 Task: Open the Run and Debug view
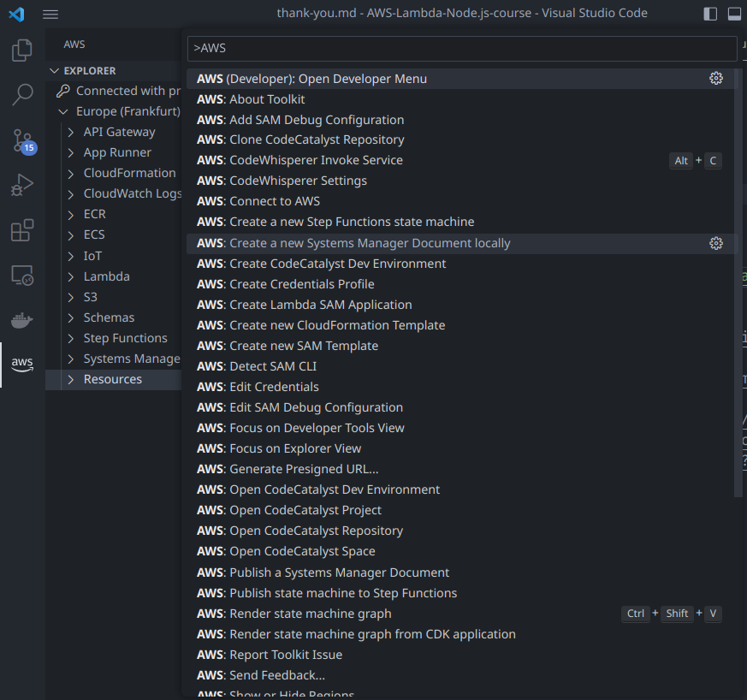(x=21, y=184)
